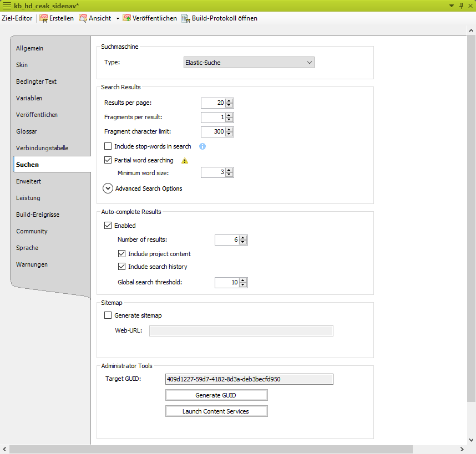
Task: Click the Erstellen build icon
Action: click(43, 18)
